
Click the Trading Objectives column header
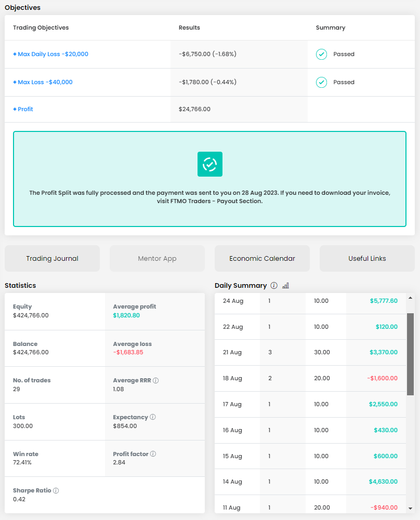point(41,28)
